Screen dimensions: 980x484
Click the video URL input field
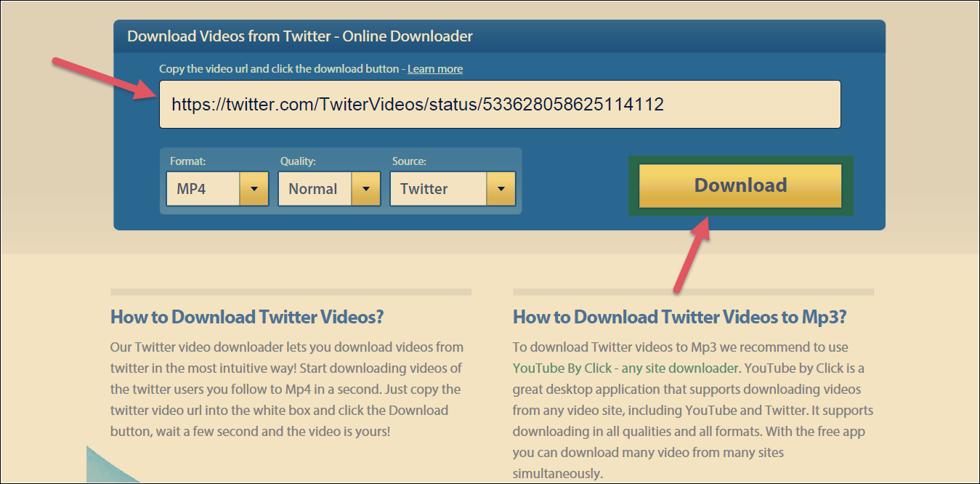pos(500,104)
